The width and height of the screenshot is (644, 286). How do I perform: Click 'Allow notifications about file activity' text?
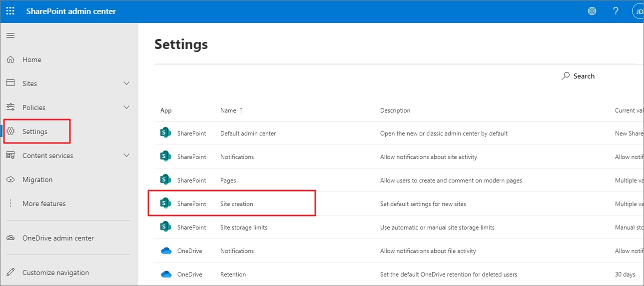[428, 251]
